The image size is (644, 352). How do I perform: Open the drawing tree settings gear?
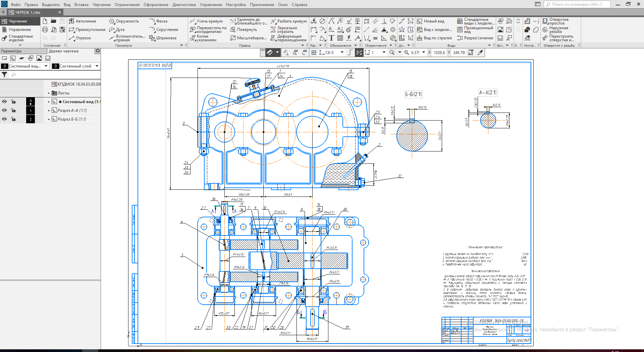[98, 51]
